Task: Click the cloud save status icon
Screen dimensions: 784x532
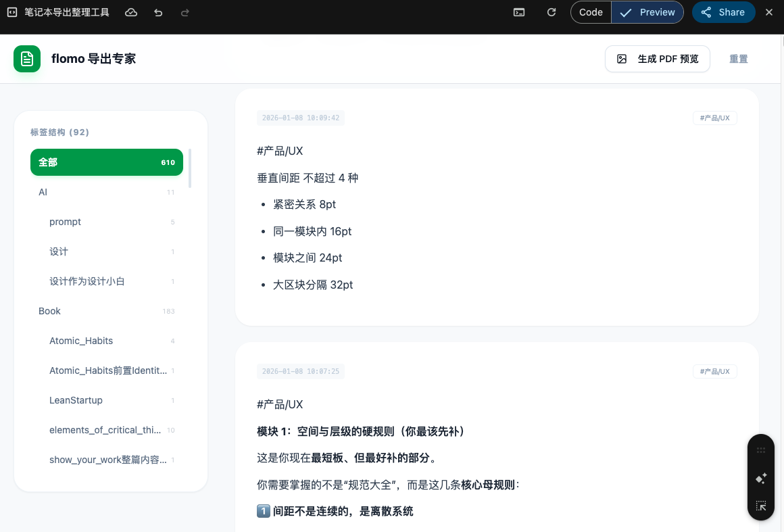Action: coord(131,12)
